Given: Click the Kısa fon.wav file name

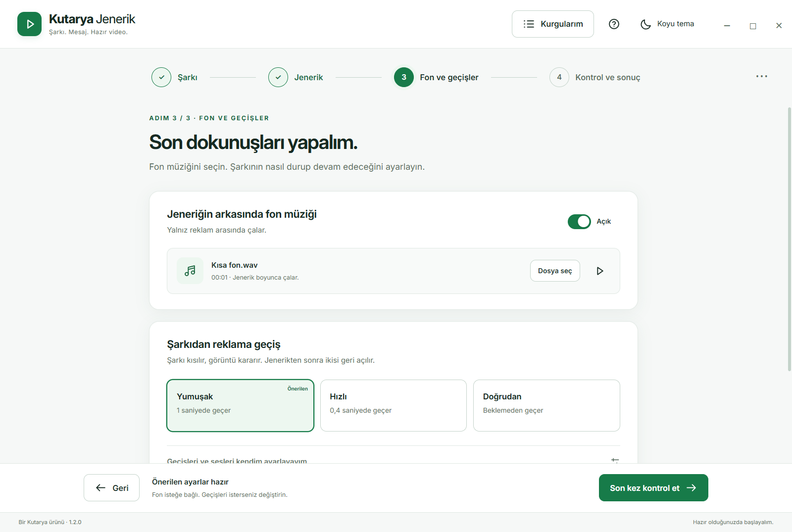Looking at the screenshot, I should [x=235, y=265].
